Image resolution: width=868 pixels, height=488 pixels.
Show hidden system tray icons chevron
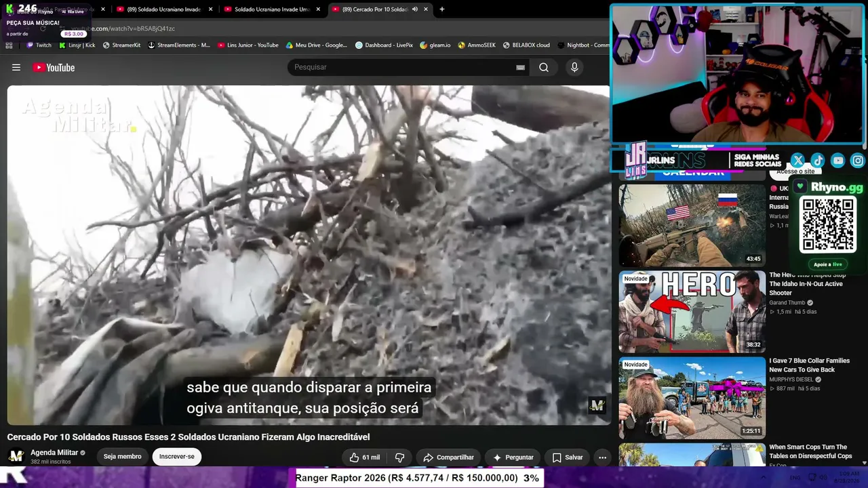pyautogui.click(x=765, y=477)
